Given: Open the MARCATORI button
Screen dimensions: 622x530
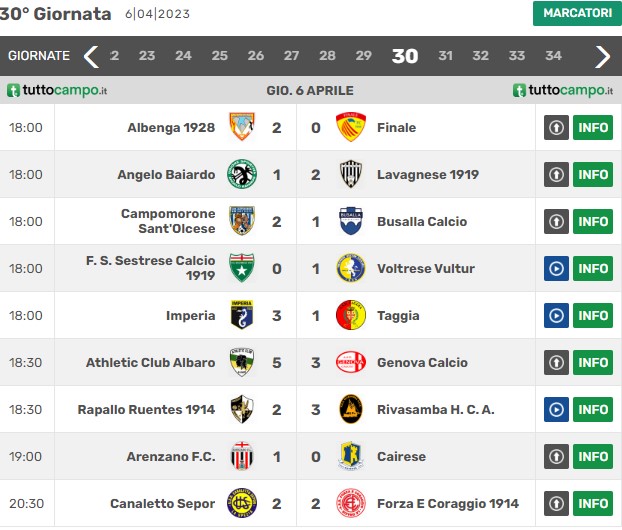Looking at the screenshot, I should 577,13.
